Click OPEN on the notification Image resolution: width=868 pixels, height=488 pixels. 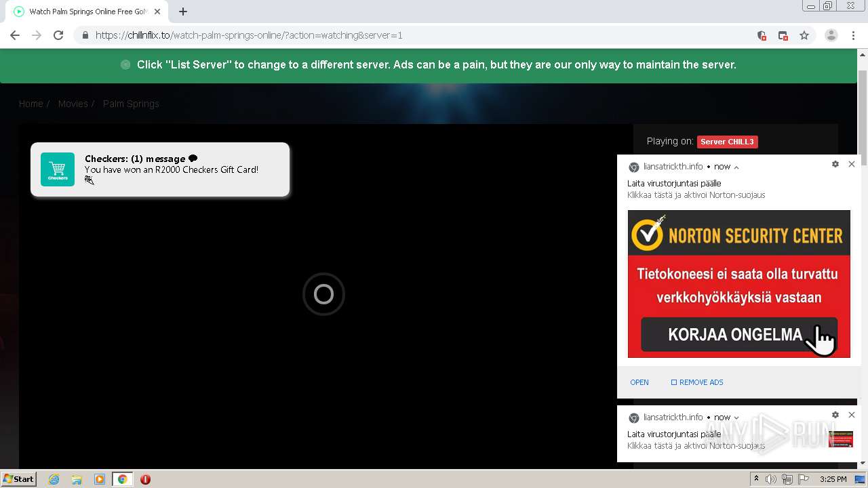tap(639, 382)
